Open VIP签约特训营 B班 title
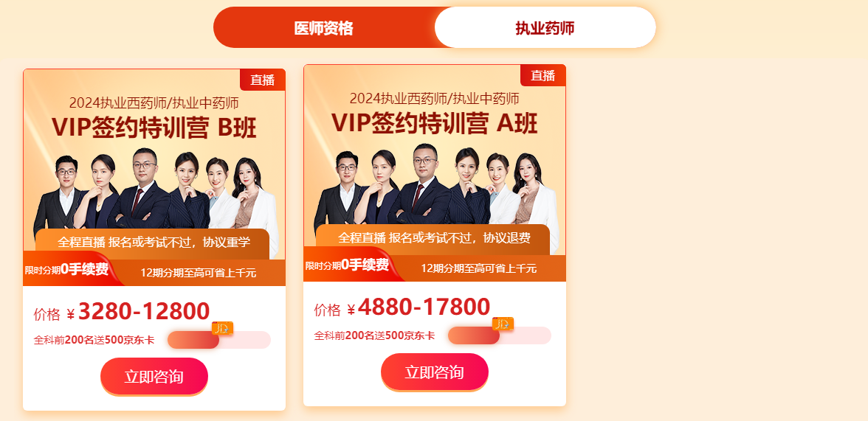 tap(154, 128)
